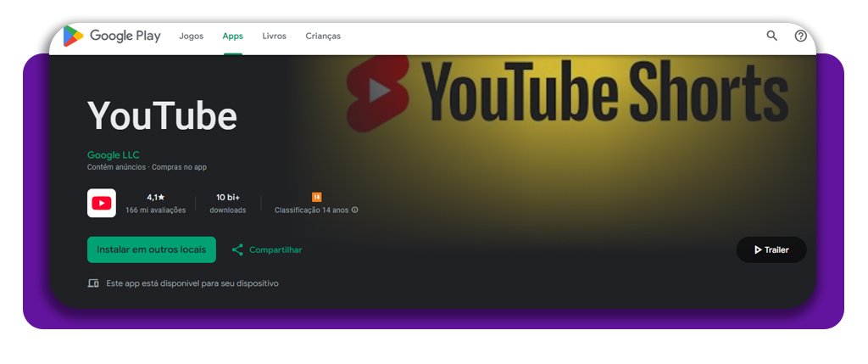Click the 166 mi avaliações text
The height and width of the screenshot is (364, 868).
155,210
